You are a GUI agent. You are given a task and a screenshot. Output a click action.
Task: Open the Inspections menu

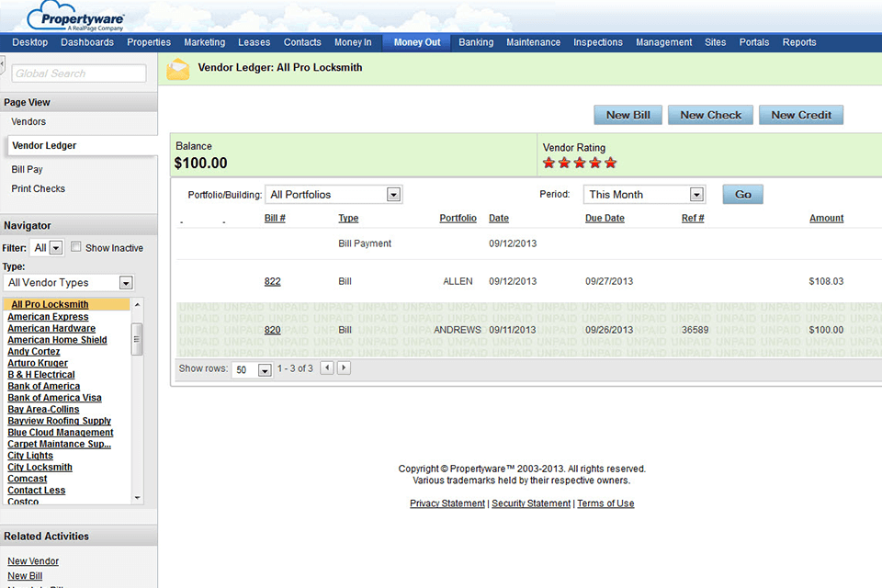(598, 42)
